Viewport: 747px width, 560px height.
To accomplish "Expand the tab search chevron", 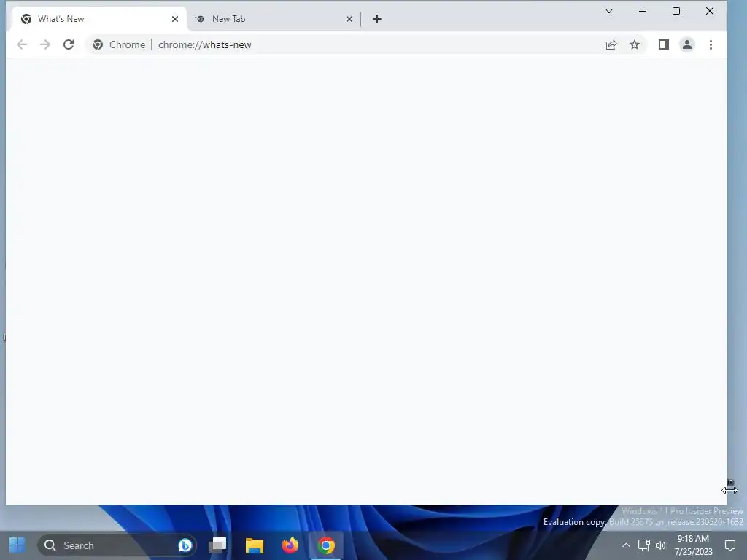I will click(x=609, y=11).
